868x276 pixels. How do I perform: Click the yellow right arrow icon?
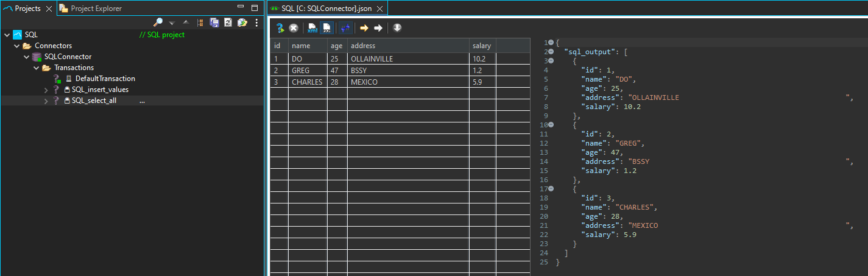364,28
